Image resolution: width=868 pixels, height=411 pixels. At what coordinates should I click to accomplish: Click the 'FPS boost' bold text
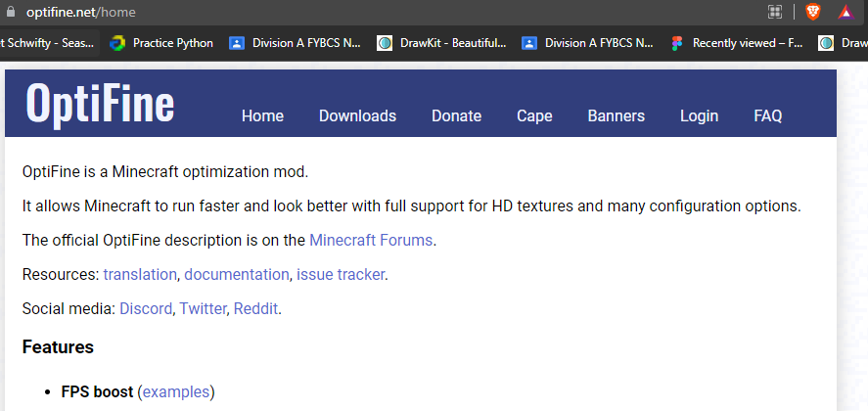tap(98, 392)
